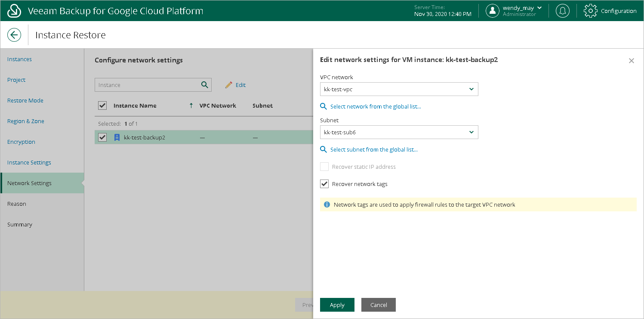Click the sort arrow beside Instance Name
Viewport: 644px width, 319px height.
coord(191,105)
